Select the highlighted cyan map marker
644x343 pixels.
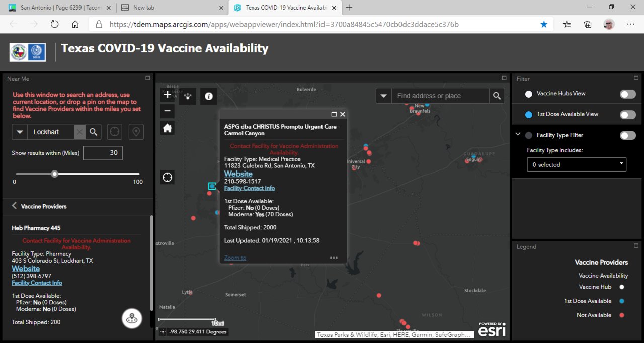click(x=212, y=186)
